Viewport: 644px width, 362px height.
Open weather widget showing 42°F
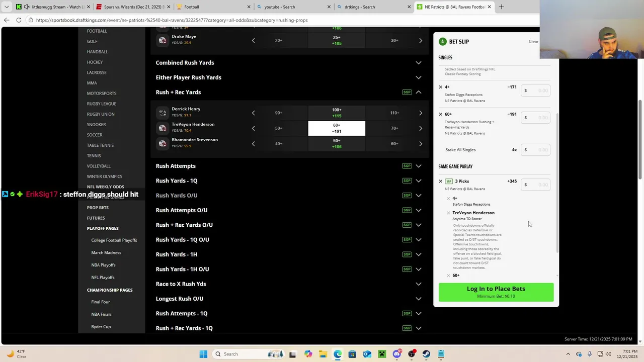pos(15,354)
